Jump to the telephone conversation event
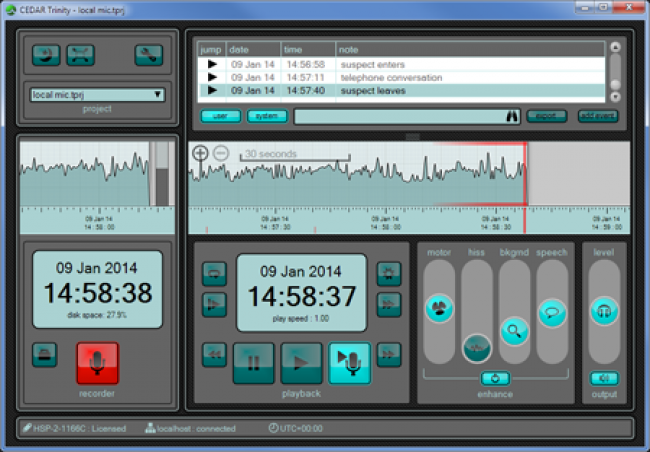 [x=211, y=77]
